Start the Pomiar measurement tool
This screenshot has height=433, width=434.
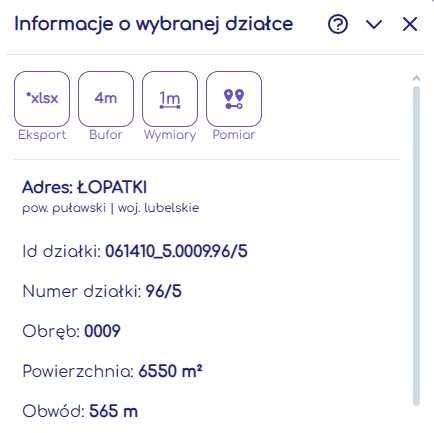pos(234,99)
